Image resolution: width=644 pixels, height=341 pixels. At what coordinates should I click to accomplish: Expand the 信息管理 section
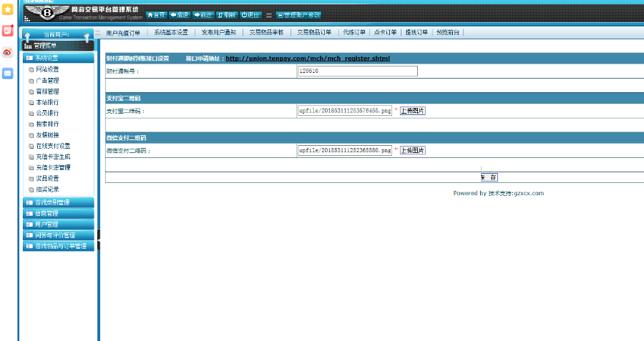coord(59,213)
